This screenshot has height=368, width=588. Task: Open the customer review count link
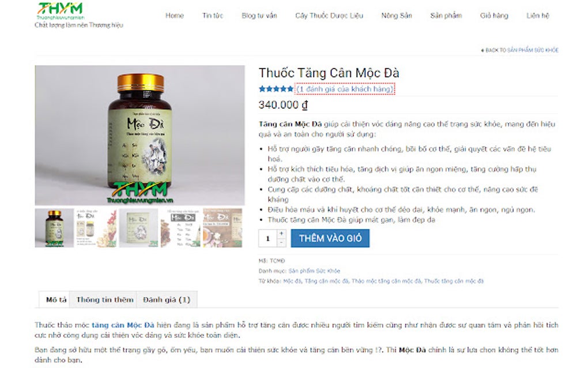(x=345, y=89)
